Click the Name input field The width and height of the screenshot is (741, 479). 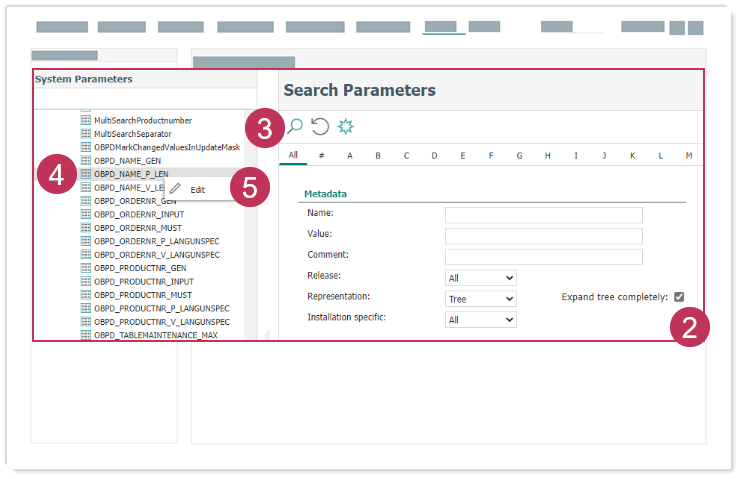(x=543, y=215)
